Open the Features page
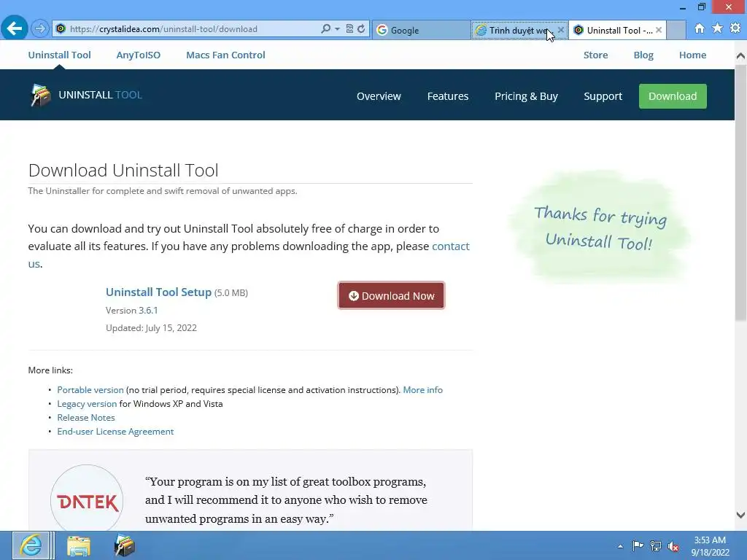Viewport: 747px width, 560px height. 448,96
